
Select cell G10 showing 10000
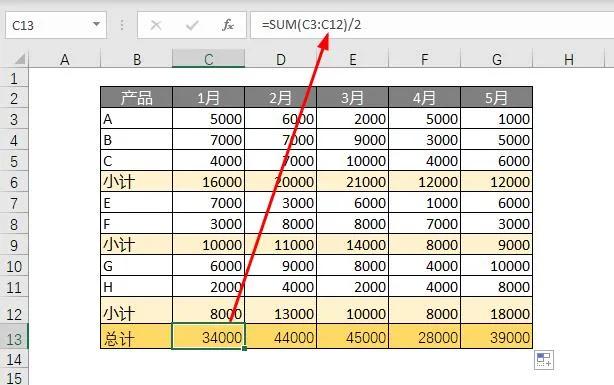pyautogui.click(x=497, y=266)
